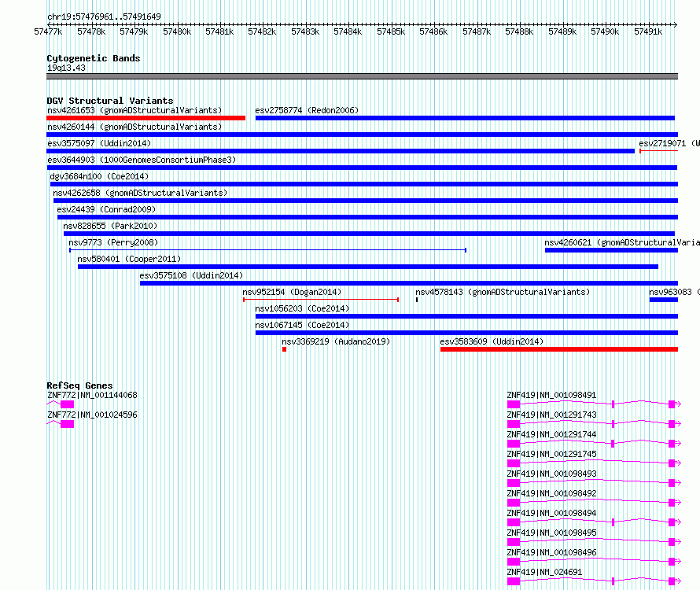The width and height of the screenshot is (700, 590).
Task: Click the ZNF419|NM_001291744 gene label
Action: (x=552, y=434)
